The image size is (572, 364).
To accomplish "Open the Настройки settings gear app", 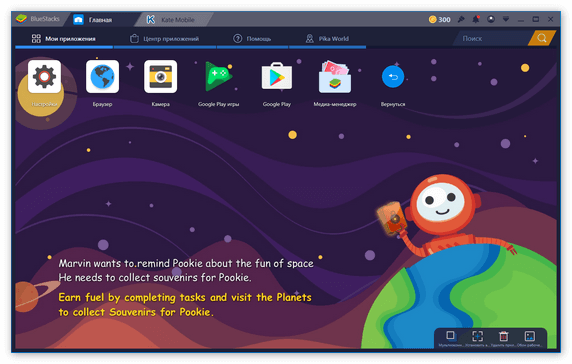I will tap(44, 77).
